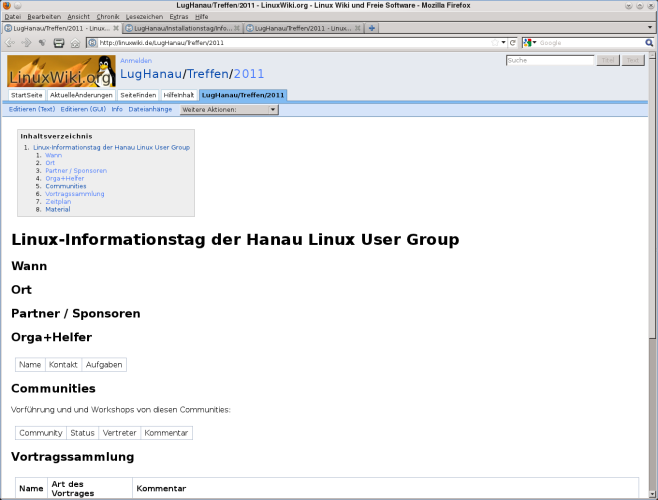Reload the page using the refresh icon

click(x=512, y=43)
